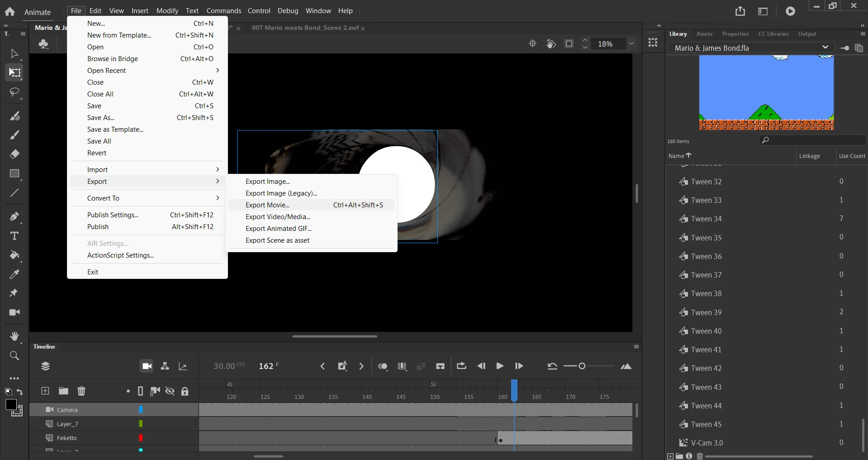Toggle Clip Content Outside Stage
The width and height of the screenshot is (868, 460).
(569, 43)
